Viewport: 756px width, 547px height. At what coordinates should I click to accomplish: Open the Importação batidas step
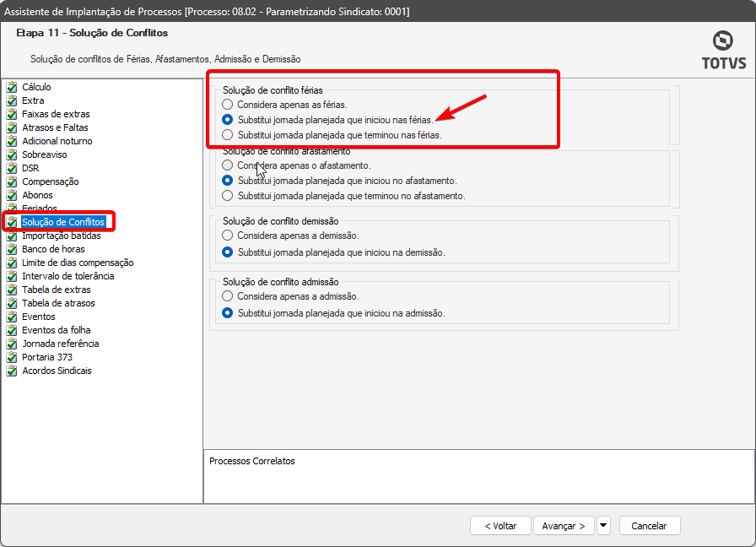point(62,236)
